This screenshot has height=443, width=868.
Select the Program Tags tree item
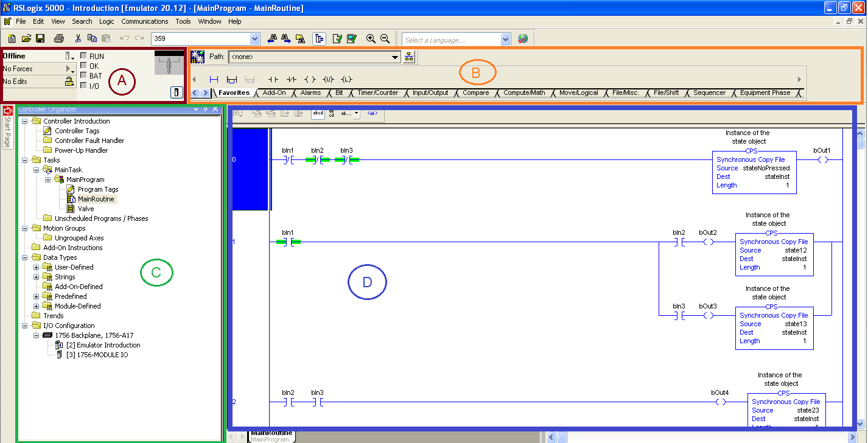pyautogui.click(x=98, y=189)
